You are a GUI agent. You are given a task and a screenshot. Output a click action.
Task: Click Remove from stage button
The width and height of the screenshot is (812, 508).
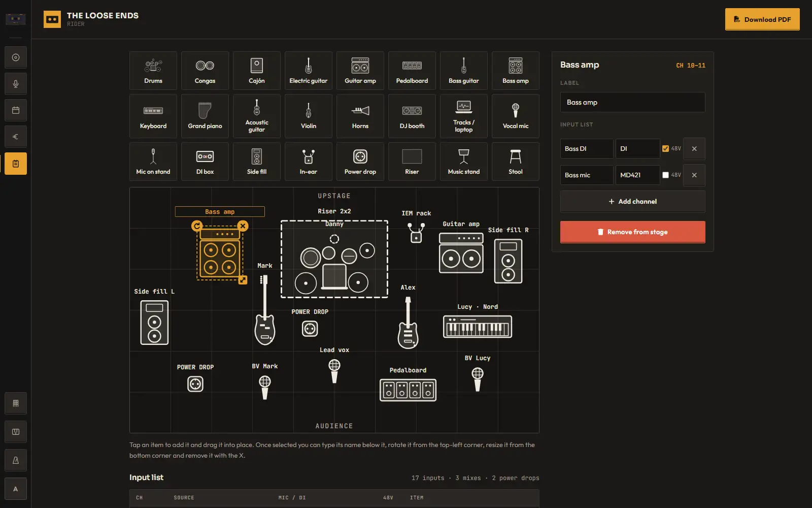[x=633, y=232]
